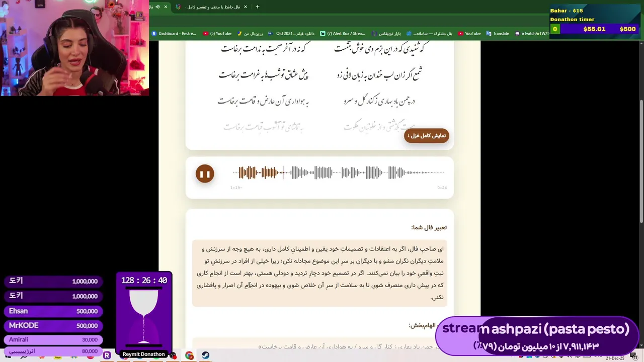This screenshot has height=362, width=644.
Task: Pause the audio recitation player
Action: tap(205, 174)
